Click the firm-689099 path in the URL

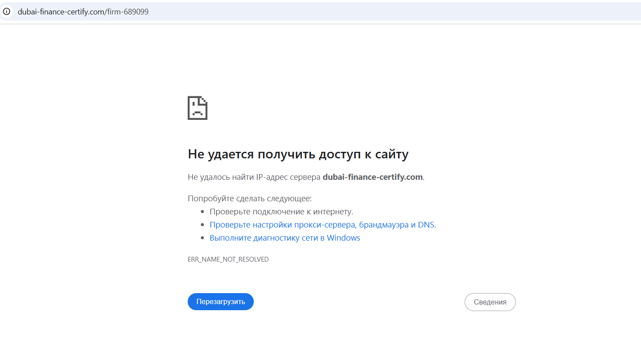coord(128,12)
